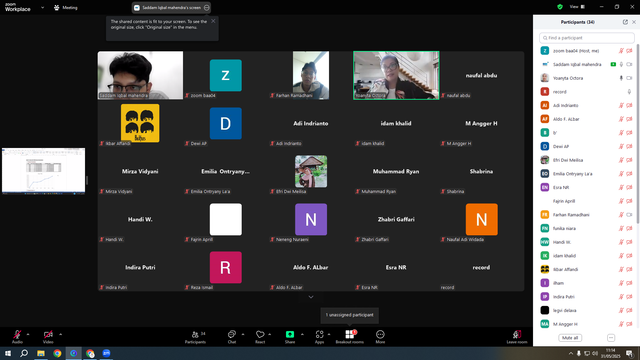Expand Audio options arrow
The image size is (640, 360).
(x=28, y=334)
